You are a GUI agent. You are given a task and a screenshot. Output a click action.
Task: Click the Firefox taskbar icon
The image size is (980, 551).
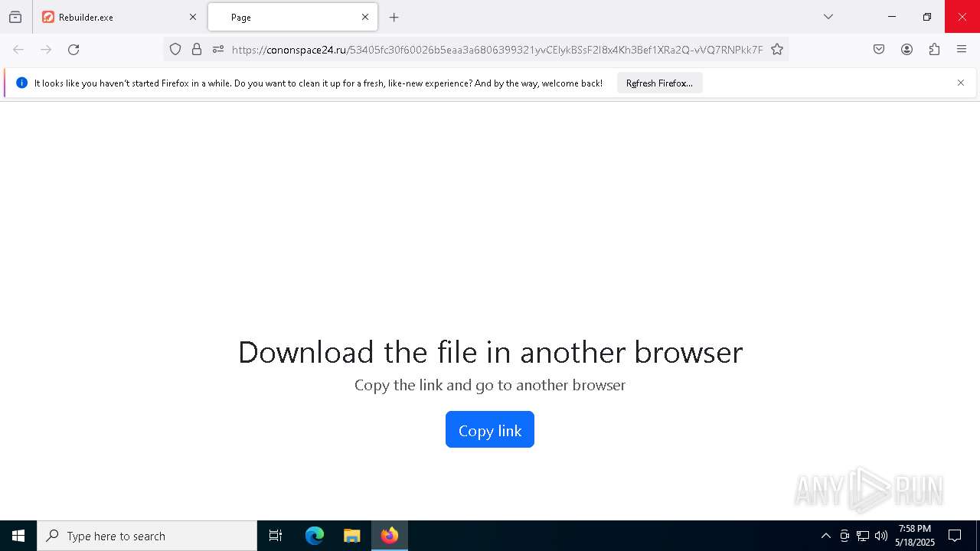click(390, 536)
